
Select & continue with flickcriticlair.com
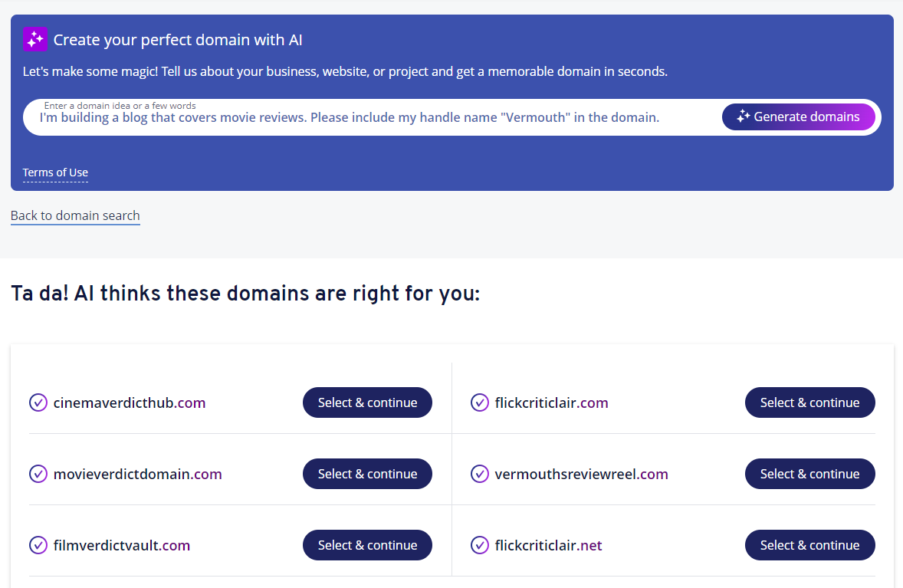click(x=809, y=402)
